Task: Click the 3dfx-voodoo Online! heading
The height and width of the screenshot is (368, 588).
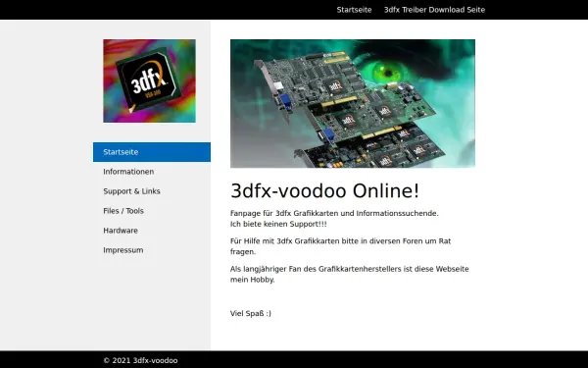Action: pos(324,190)
